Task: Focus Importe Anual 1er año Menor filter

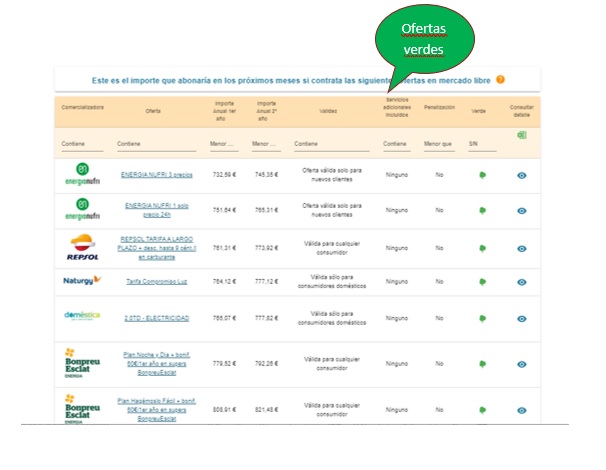Action: click(x=224, y=144)
